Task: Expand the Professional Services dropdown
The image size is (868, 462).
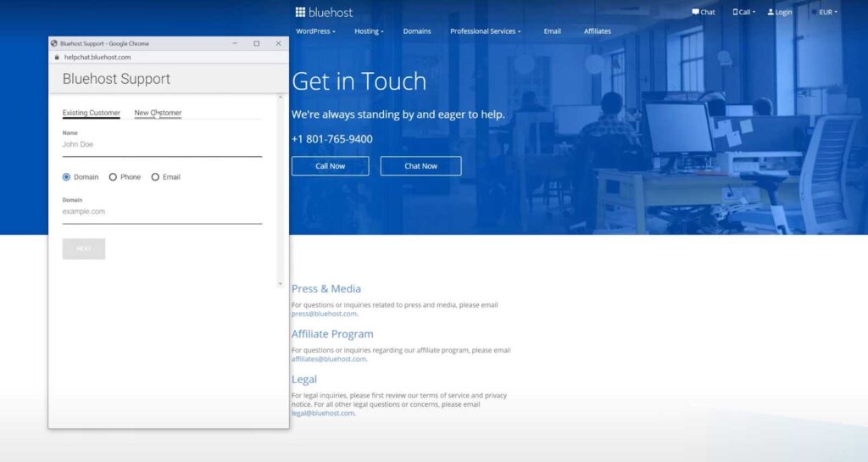Action: (x=485, y=31)
